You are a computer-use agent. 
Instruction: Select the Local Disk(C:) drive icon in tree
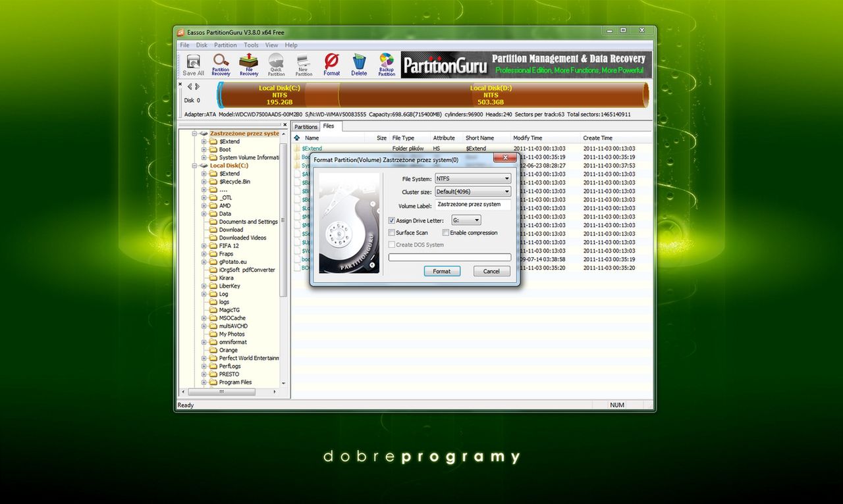coord(204,166)
